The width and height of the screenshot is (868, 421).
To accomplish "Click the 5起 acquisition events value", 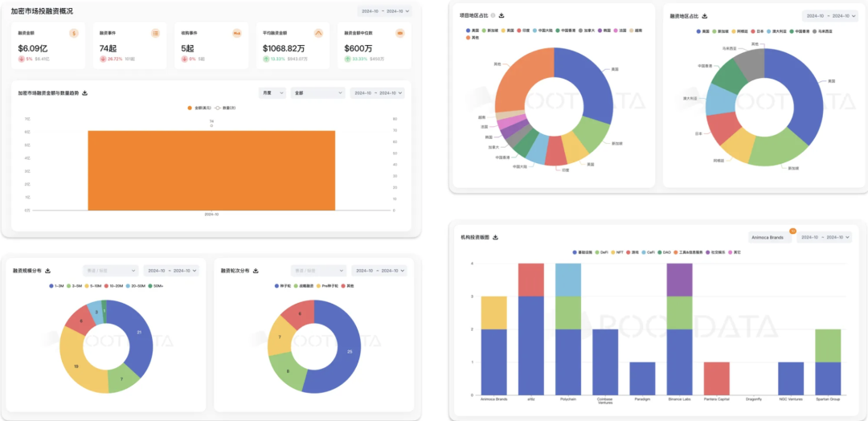I will (187, 48).
